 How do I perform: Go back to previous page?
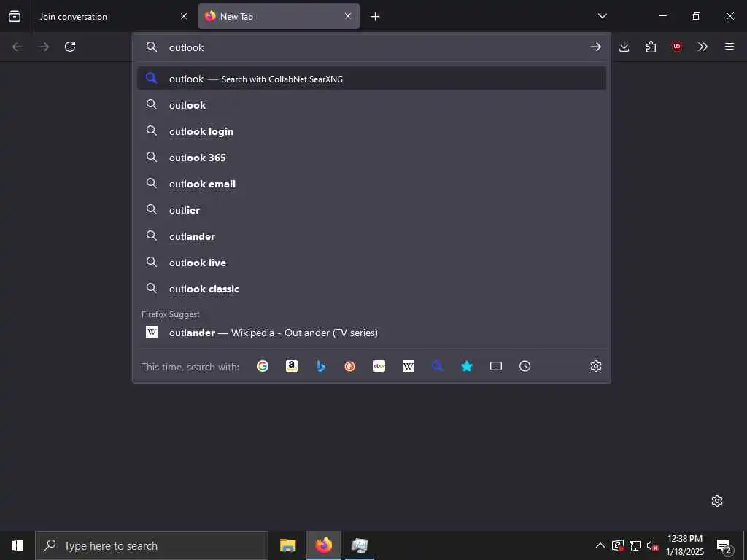click(x=18, y=47)
